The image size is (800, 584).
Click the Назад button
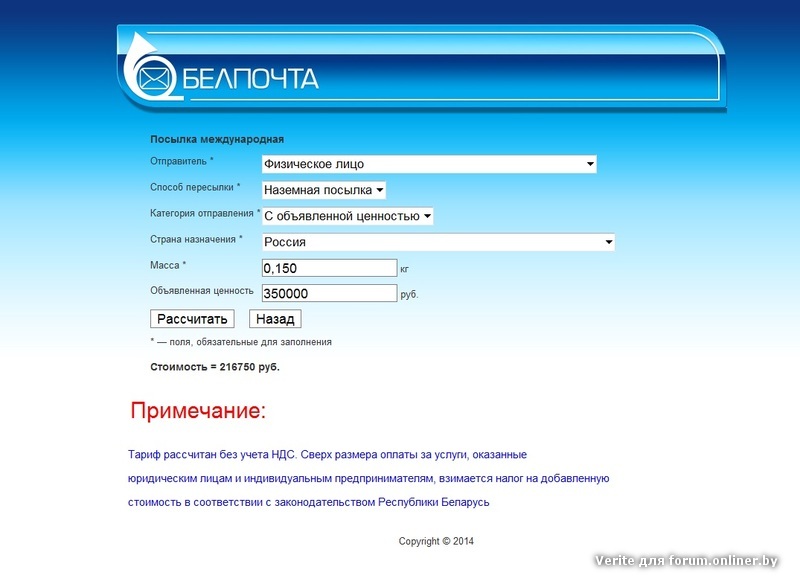(275, 319)
